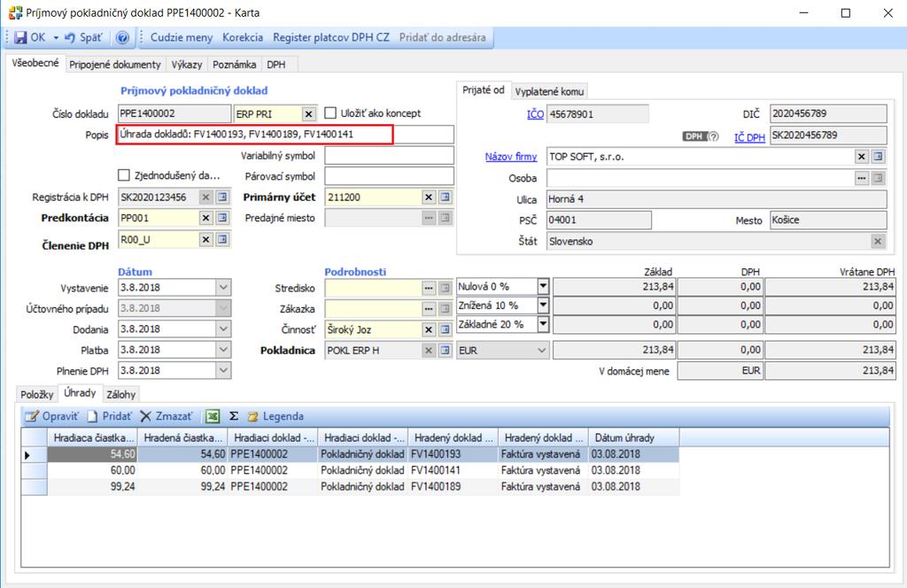907x588 pixels.
Task: Click the Názov firmy link
Action: pos(511,157)
